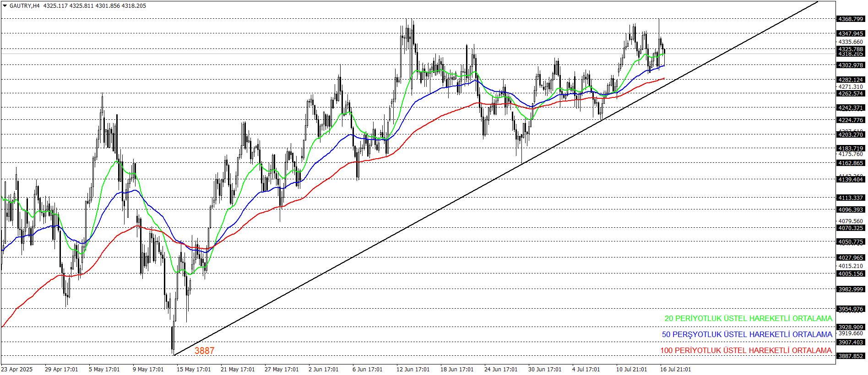Select the 4070.325 price level label
868x375 pixels.
point(851,228)
